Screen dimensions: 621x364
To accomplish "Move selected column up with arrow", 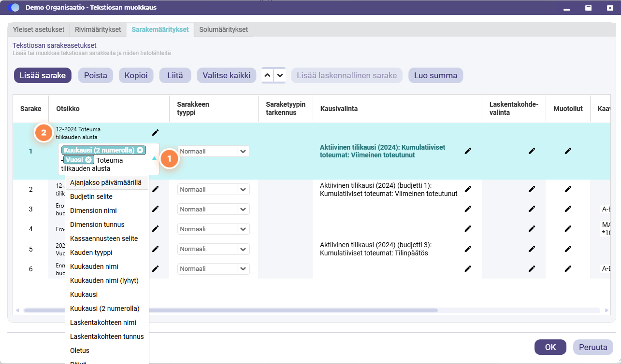I will coord(267,75).
